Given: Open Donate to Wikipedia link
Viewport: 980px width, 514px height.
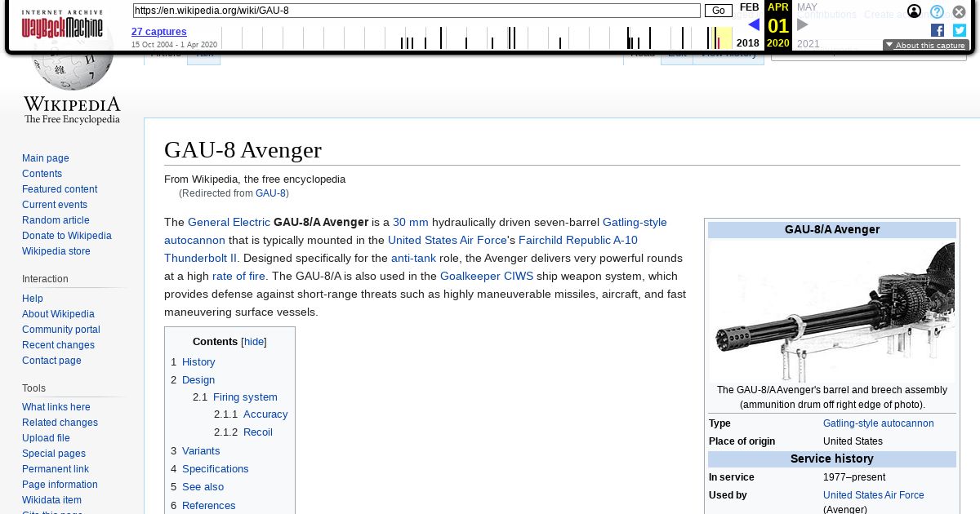Looking at the screenshot, I should tap(67, 236).
